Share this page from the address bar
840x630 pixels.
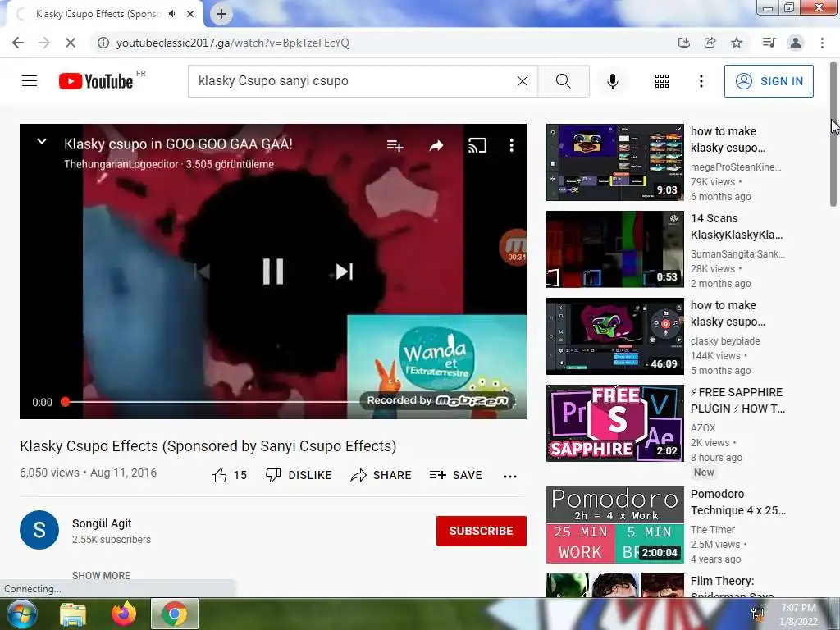(710, 43)
